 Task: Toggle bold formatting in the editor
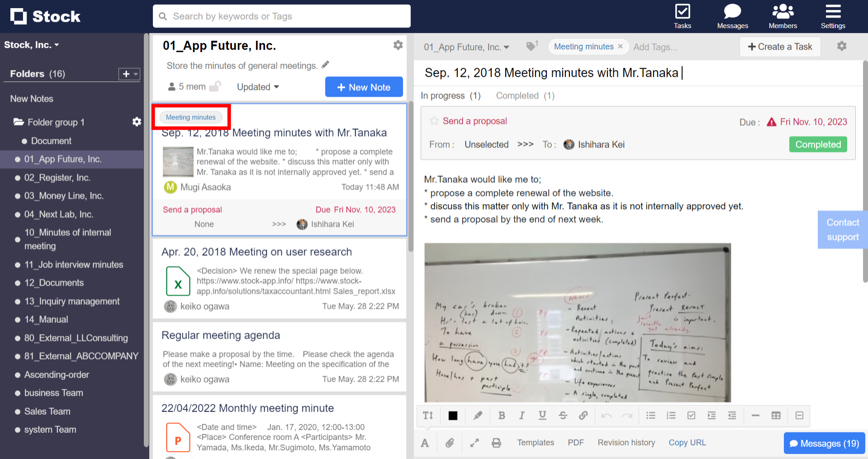point(502,415)
